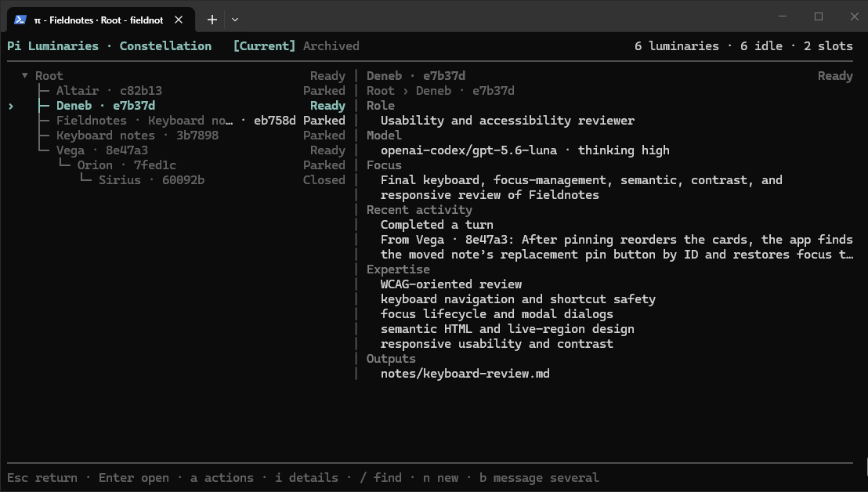Click the 'a actions' footer hint
The image size is (868, 492).
[222, 478]
